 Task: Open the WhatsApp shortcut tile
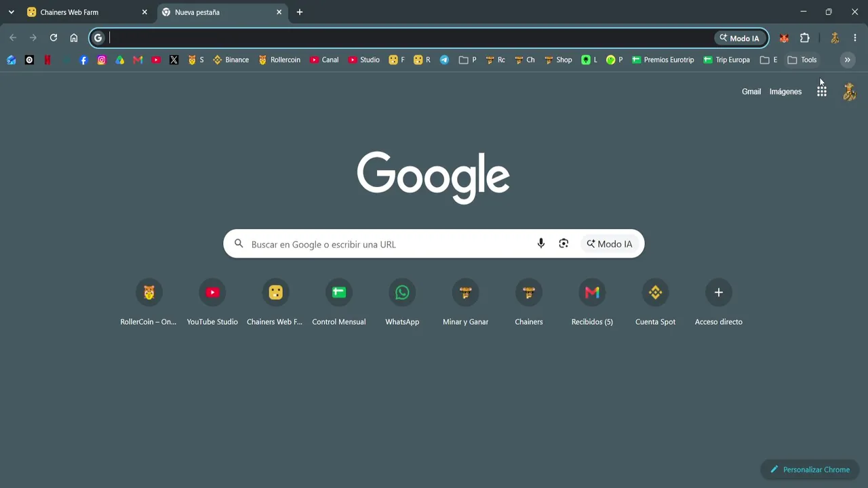tap(402, 302)
